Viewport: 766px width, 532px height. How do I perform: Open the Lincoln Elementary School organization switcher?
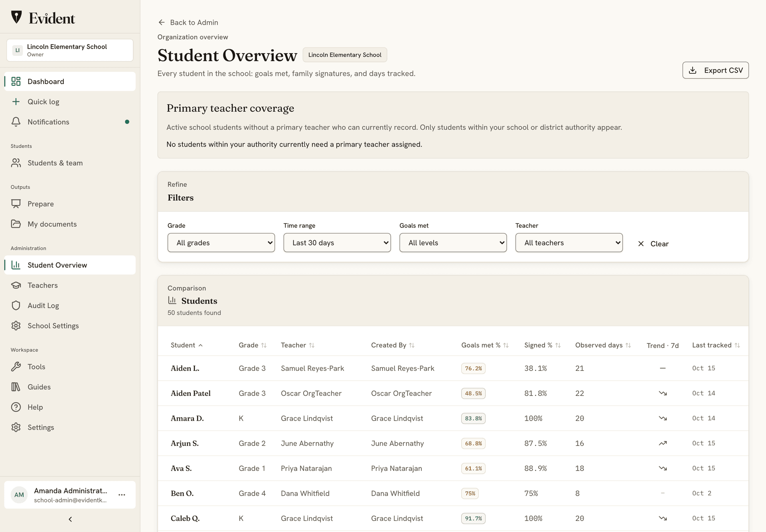point(70,50)
